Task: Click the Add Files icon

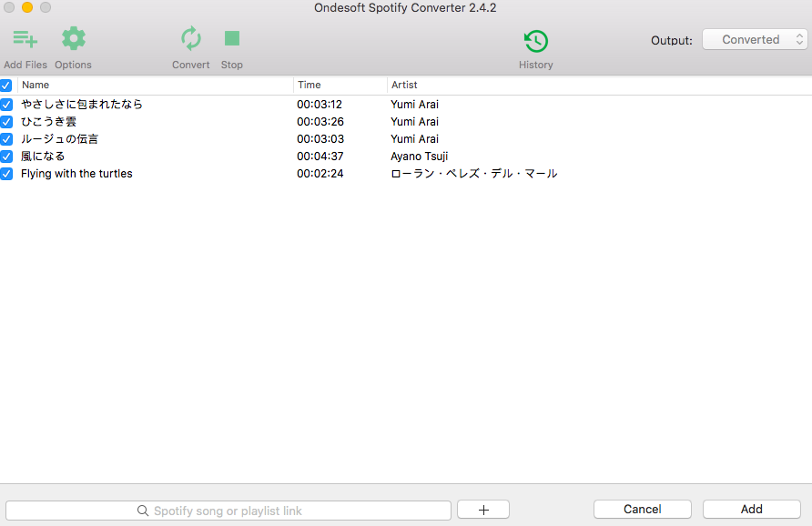Action: [25, 39]
